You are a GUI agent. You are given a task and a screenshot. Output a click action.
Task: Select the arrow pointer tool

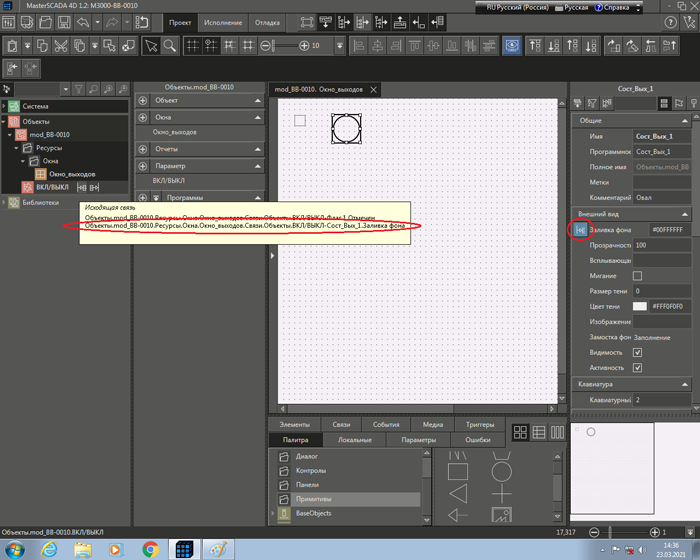[x=150, y=45]
